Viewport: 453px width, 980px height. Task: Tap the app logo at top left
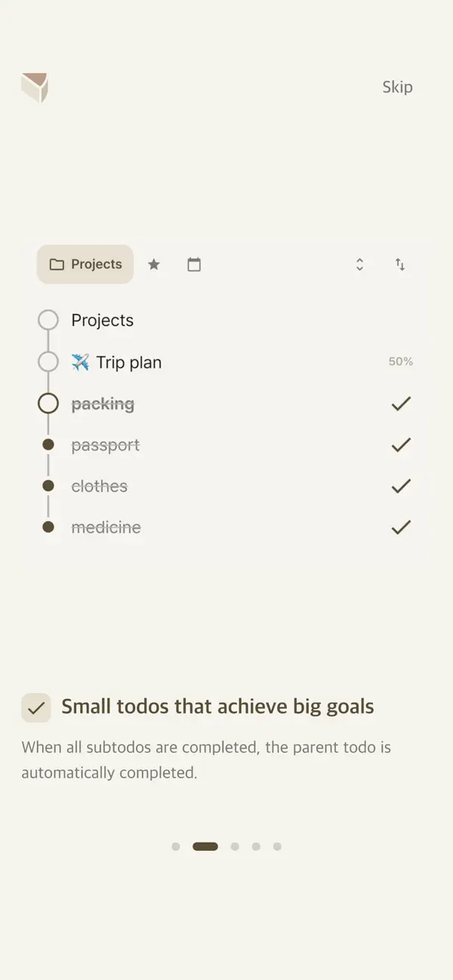pyautogui.click(x=35, y=87)
